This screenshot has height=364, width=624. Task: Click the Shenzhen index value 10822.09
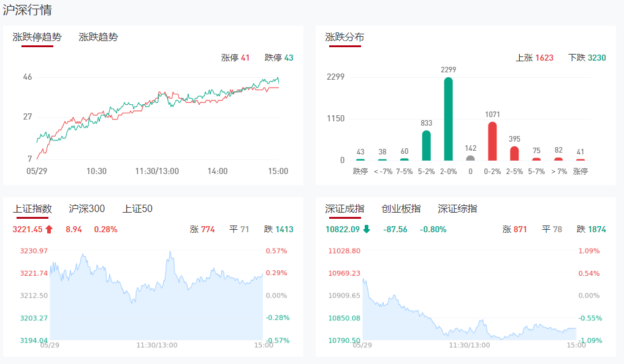coord(343,229)
